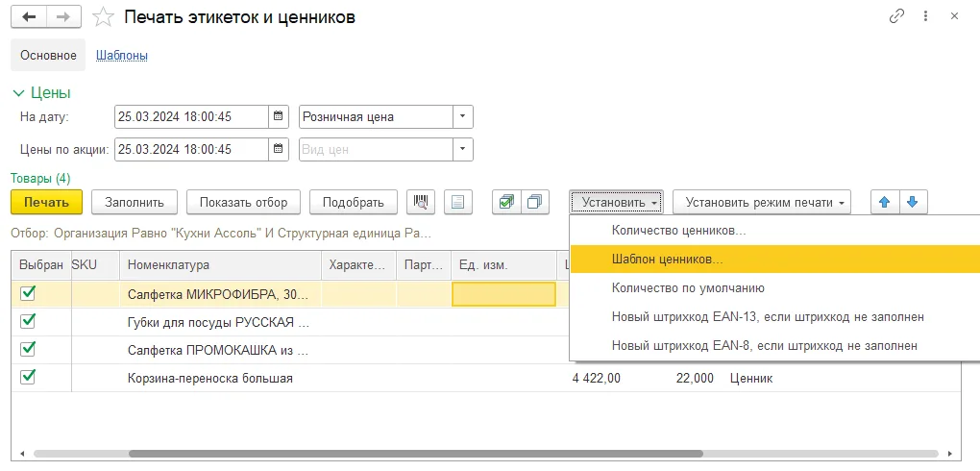Open the Установить dropdown button
This screenshot has height=471, width=980.
pos(616,202)
